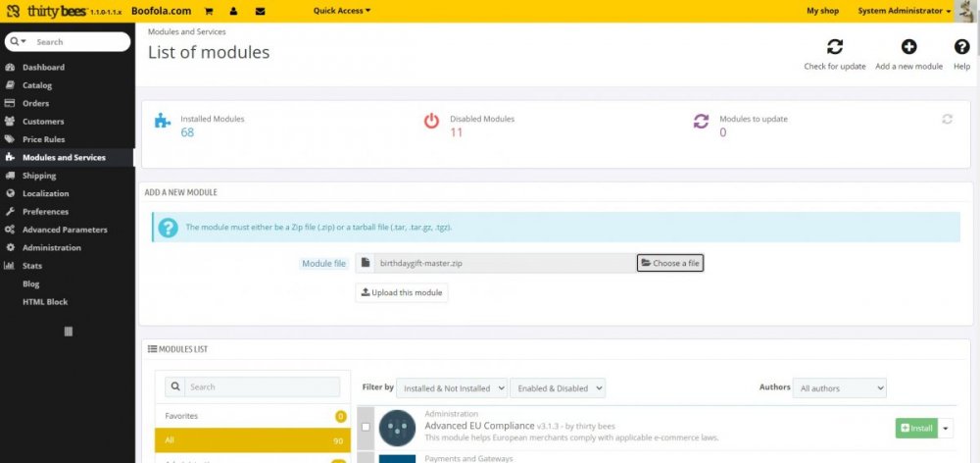Open the Quick Access dropdown
Screen dimensions: 980x463
(341, 11)
